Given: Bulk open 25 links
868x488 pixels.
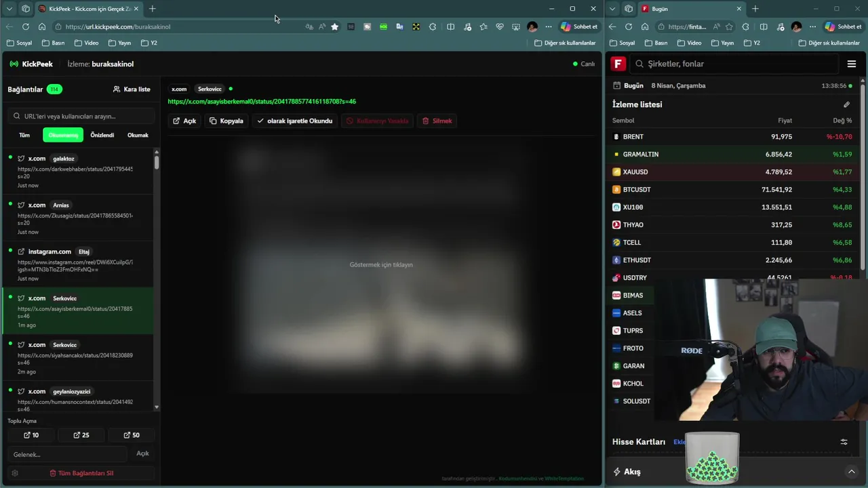Looking at the screenshot, I should [x=81, y=435].
